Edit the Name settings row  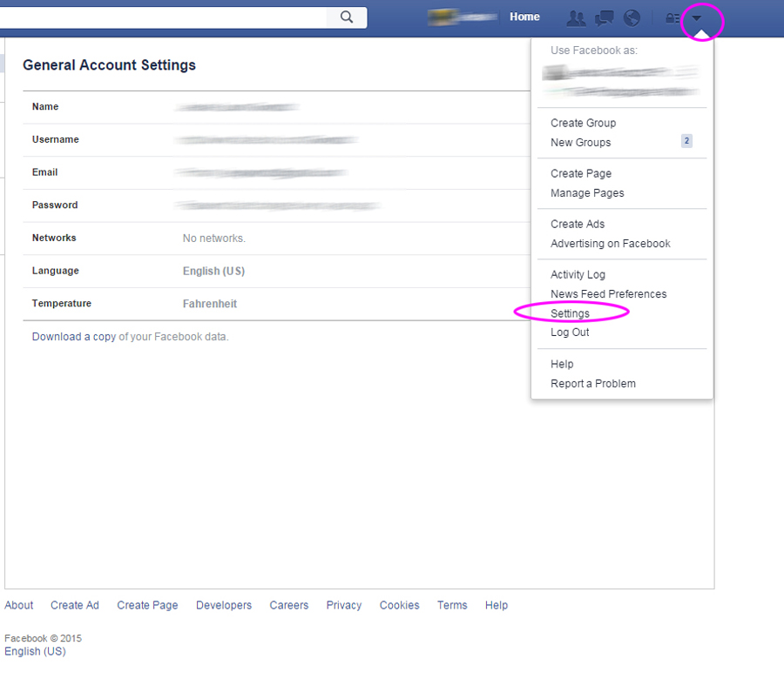pyautogui.click(x=276, y=107)
